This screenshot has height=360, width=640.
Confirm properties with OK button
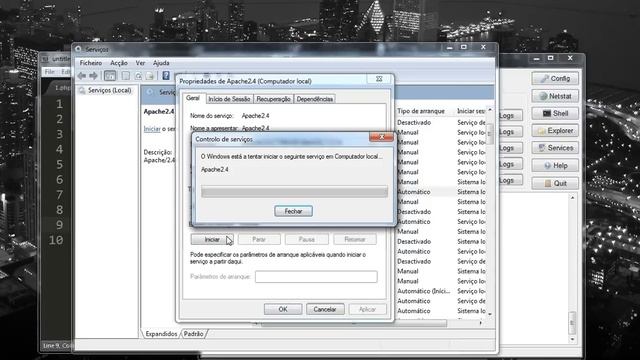coord(283,309)
